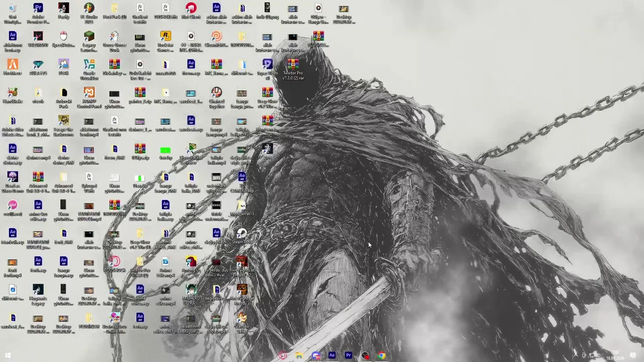Image resolution: width=644 pixels, height=362 pixels.
Task: Launch the Among Us shortcut
Action: (x=191, y=264)
